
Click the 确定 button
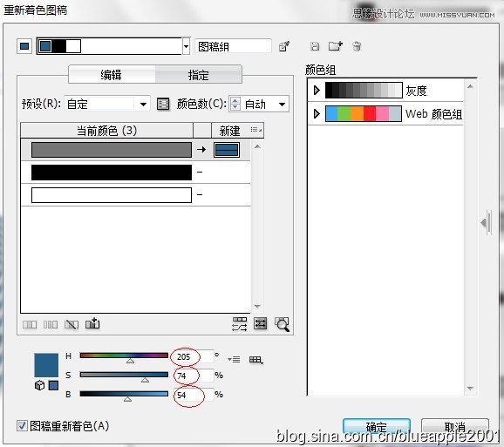(377, 426)
